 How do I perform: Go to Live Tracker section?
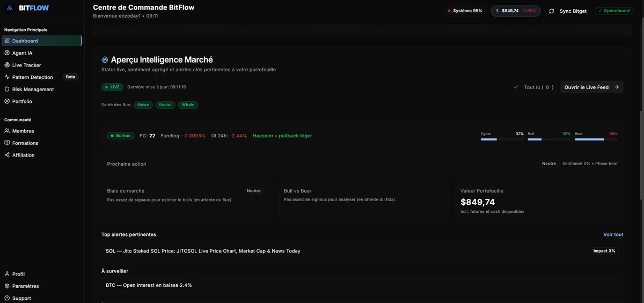[41, 65]
